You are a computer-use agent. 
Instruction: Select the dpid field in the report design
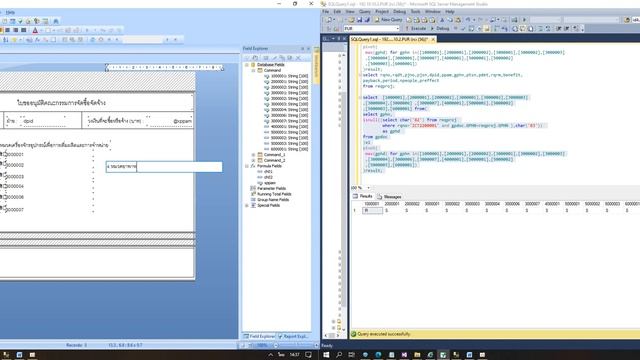[44, 121]
